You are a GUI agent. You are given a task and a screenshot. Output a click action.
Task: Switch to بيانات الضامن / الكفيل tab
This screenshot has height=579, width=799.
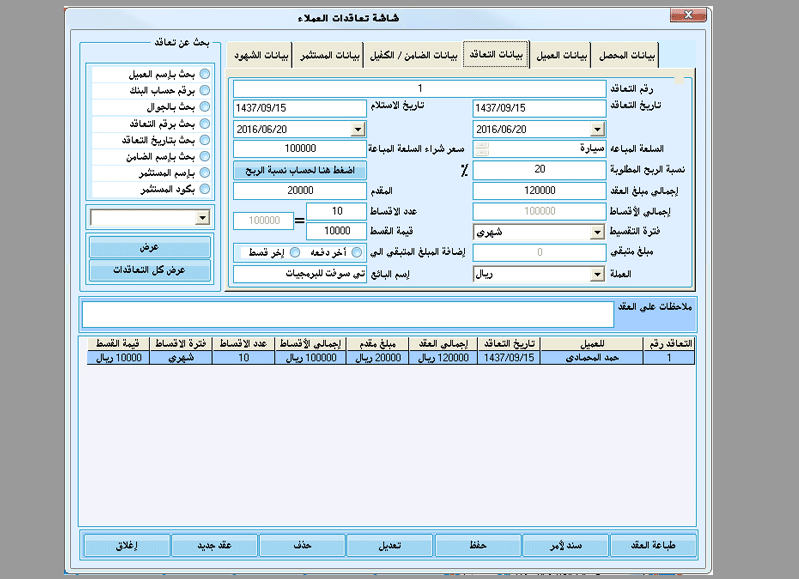pyautogui.click(x=413, y=55)
